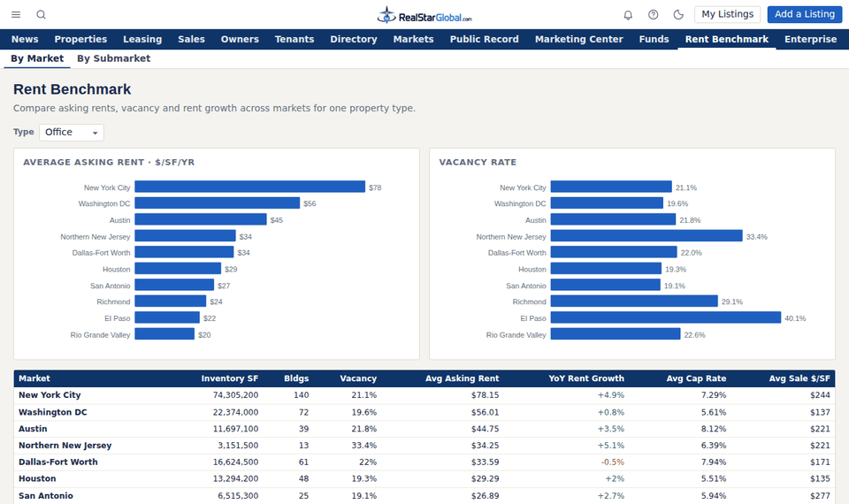
Task: Click the search magnifier icon
Action: 42,15
